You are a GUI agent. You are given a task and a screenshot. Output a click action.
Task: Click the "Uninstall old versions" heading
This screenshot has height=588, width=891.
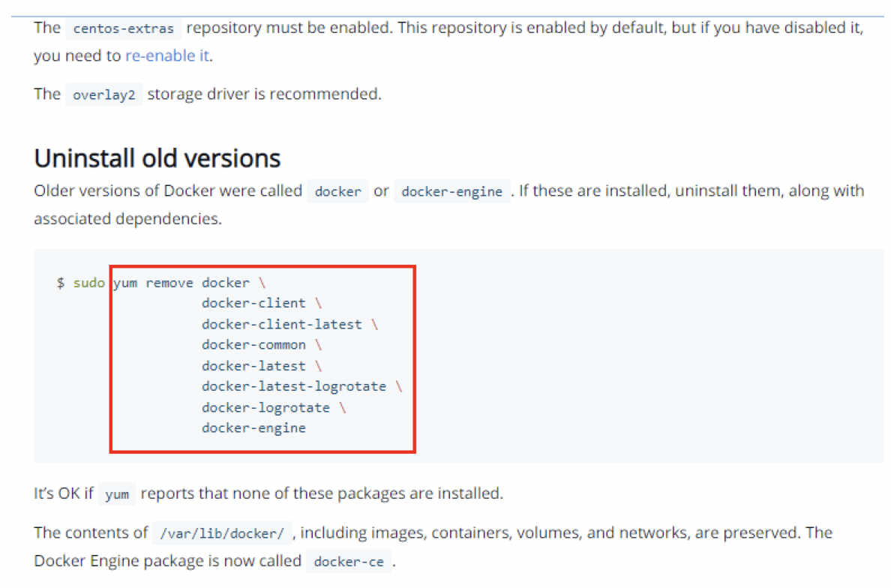157,158
